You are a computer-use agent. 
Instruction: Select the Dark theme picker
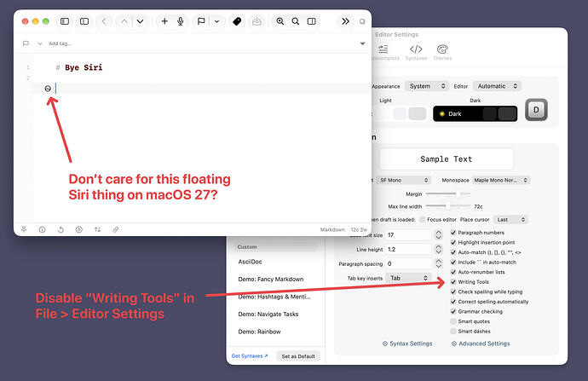point(476,113)
